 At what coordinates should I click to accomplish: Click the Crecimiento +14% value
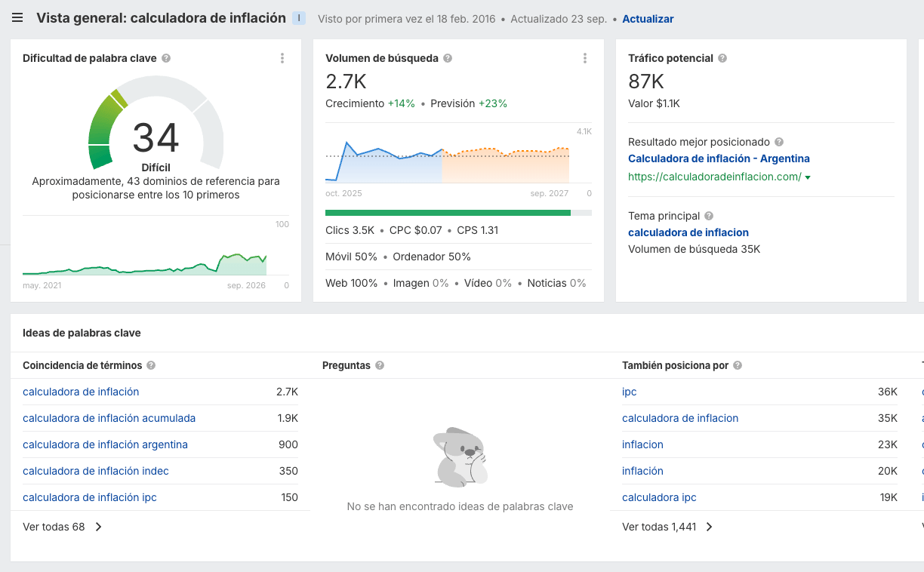370,103
